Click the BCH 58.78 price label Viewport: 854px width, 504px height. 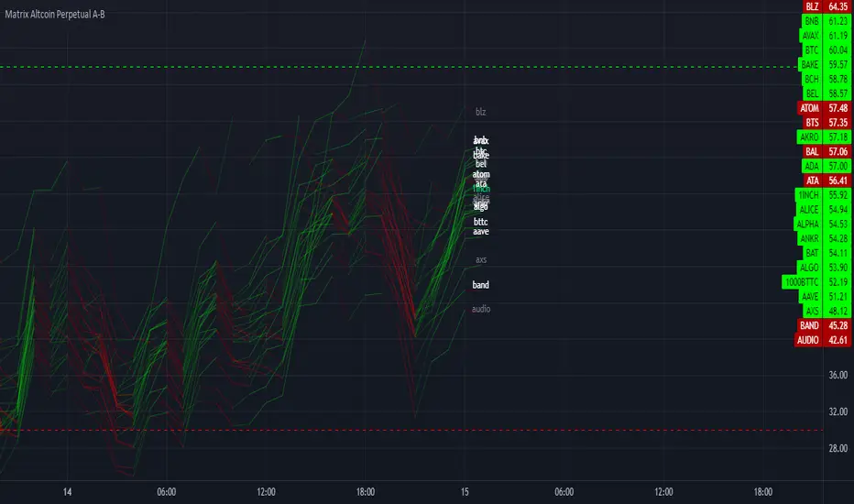pos(827,79)
